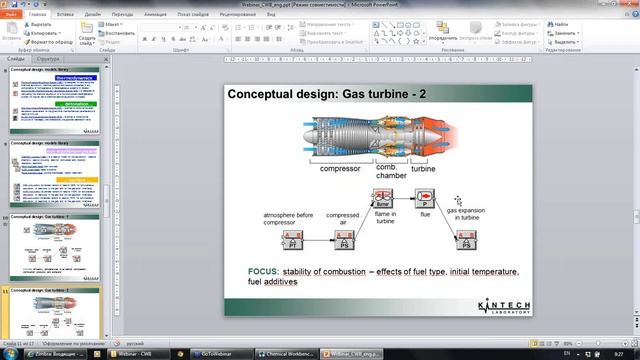The image size is (640, 360).
Task: Open the font size combo box
Action: click(190, 27)
